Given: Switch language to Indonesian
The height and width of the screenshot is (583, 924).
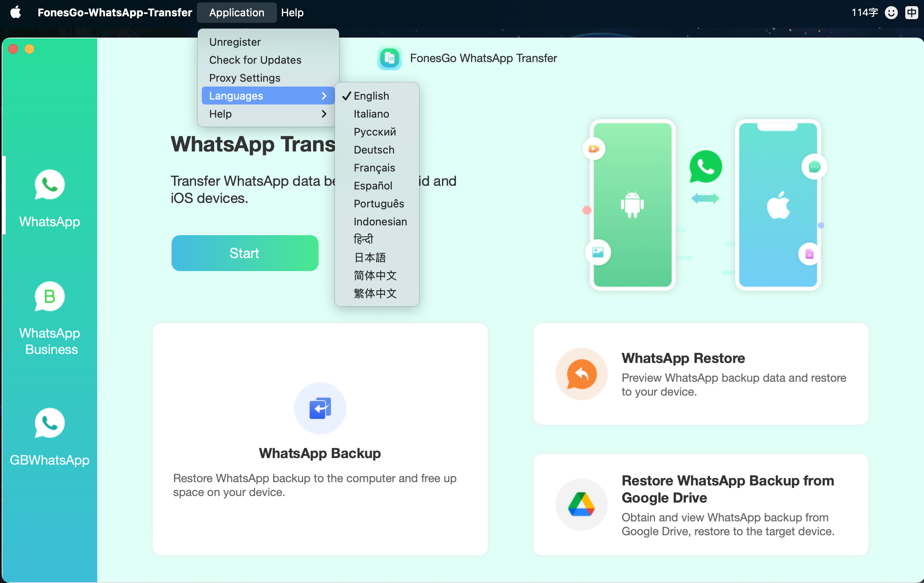Looking at the screenshot, I should tap(377, 222).
